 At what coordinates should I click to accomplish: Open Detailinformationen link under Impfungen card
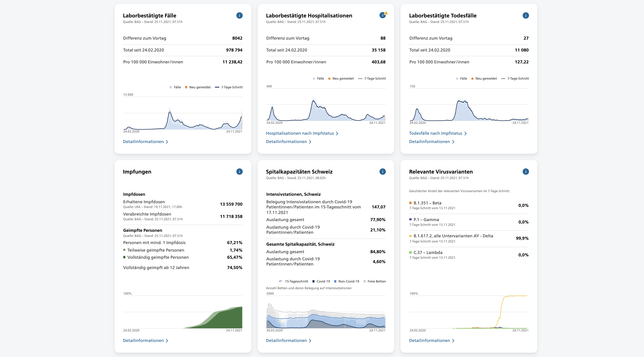pyautogui.click(x=143, y=341)
